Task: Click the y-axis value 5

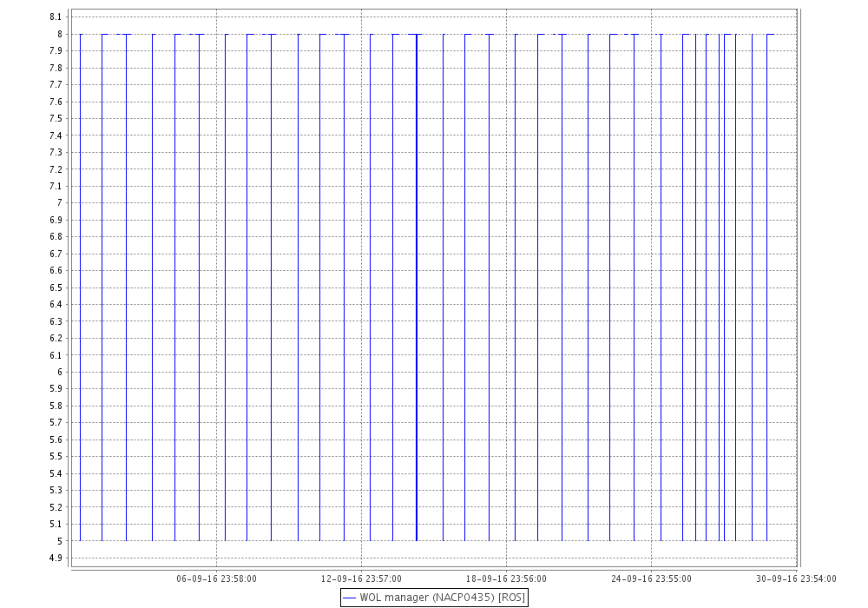Action: pyautogui.click(x=60, y=541)
